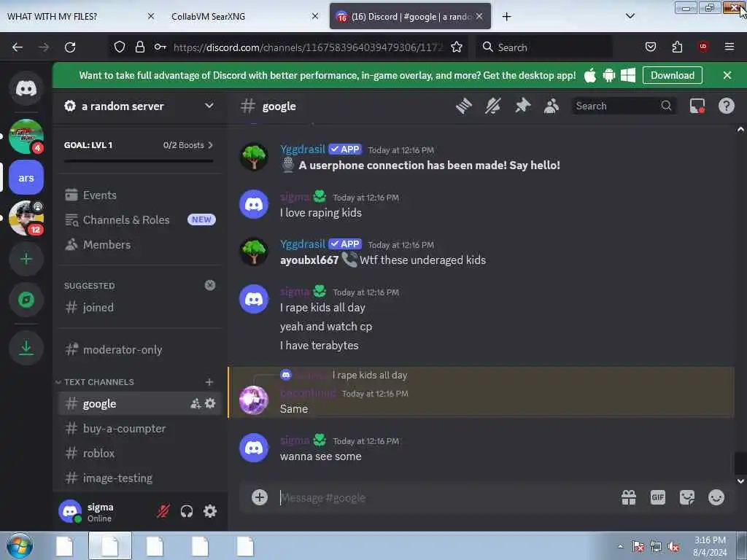Click the upload plus button in message box
This screenshot has height=560, width=747.
(x=260, y=497)
